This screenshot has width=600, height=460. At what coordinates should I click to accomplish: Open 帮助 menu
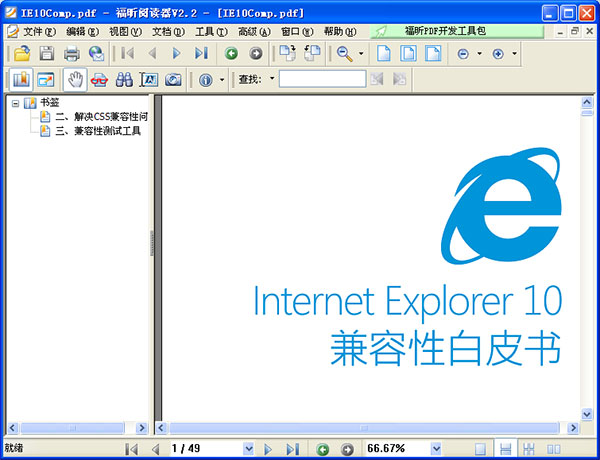tap(340, 32)
